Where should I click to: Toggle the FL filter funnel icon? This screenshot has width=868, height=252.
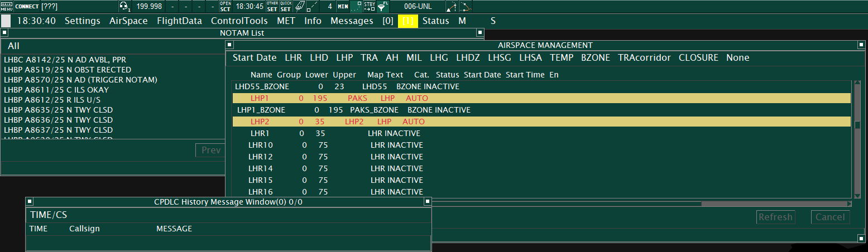click(x=383, y=7)
